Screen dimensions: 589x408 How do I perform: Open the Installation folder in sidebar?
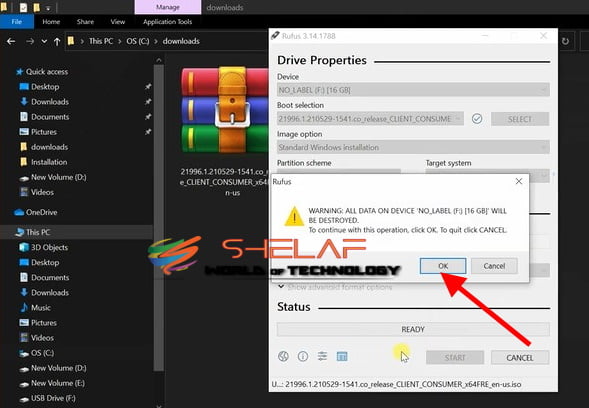[x=49, y=162]
